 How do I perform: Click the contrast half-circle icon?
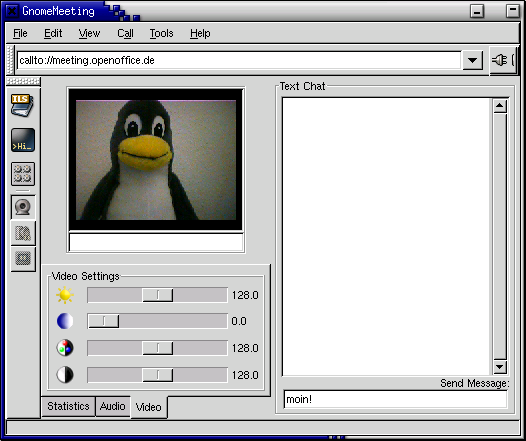click(65, 375)
